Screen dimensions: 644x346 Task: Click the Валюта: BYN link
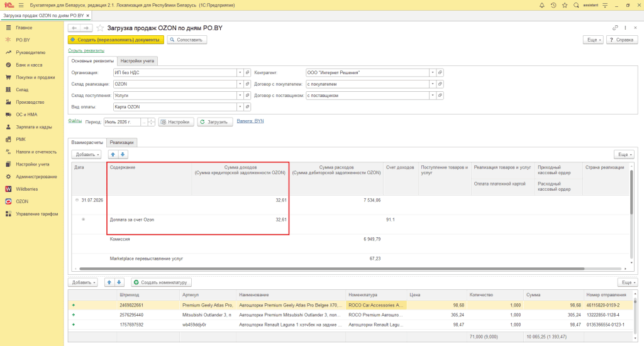click(250, 121)
